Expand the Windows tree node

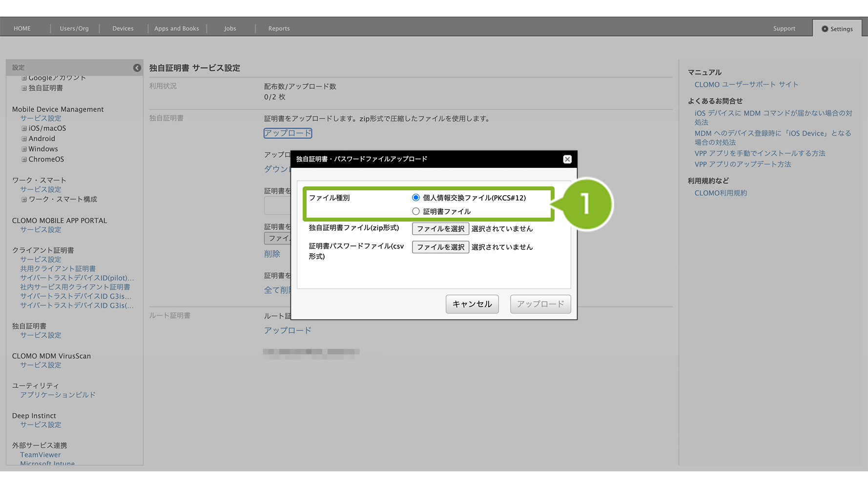coord(24,149)
